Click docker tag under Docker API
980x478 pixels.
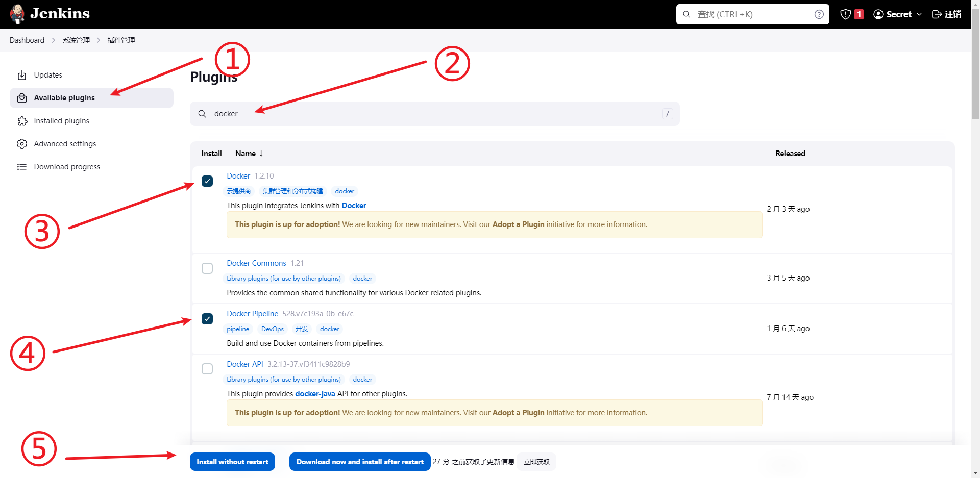(x=362, y=380)
